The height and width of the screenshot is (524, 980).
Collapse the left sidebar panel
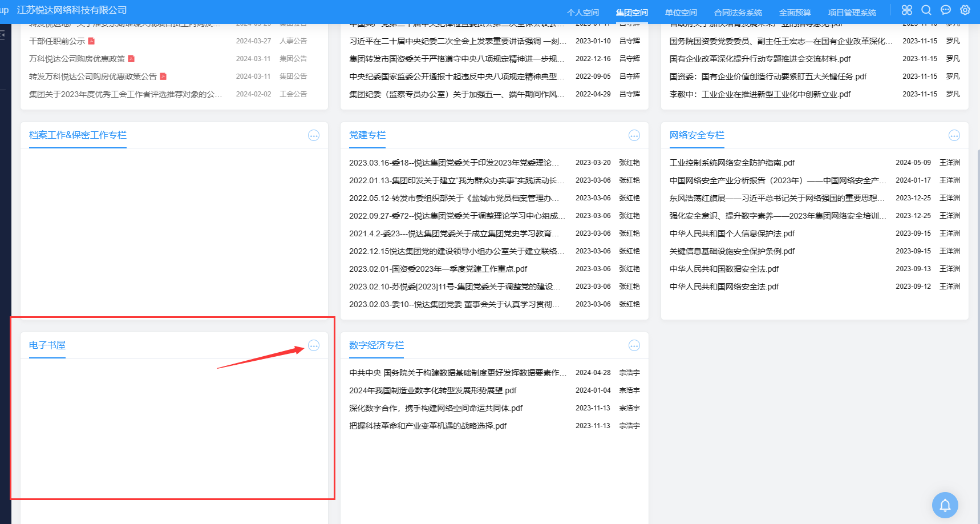pyautogui.click(x=2, y=35)
